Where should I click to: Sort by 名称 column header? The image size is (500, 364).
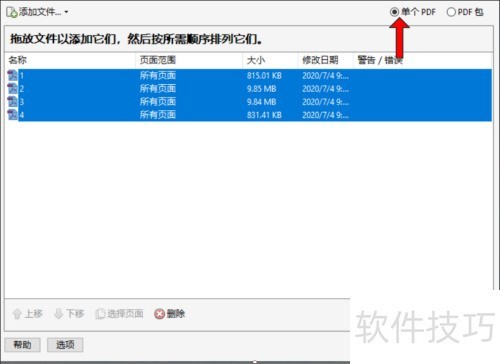pos(70,60)
